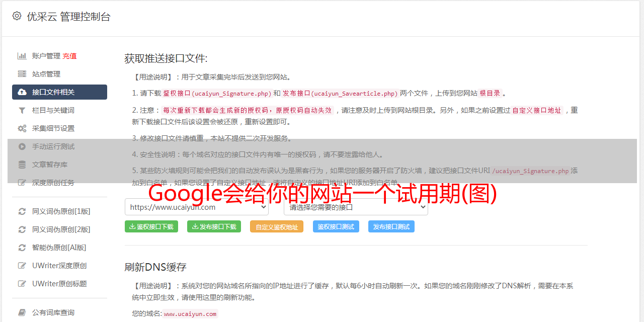Screen dimensions: 644x322
Task: Click the edit icon beside UWriter原创标题
Action: [22, 284]
